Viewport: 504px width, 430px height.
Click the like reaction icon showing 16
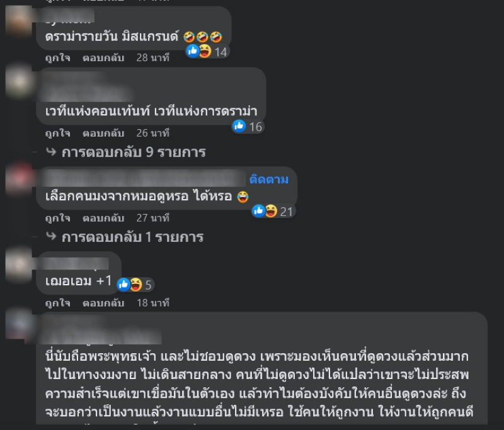coord(239,126)
